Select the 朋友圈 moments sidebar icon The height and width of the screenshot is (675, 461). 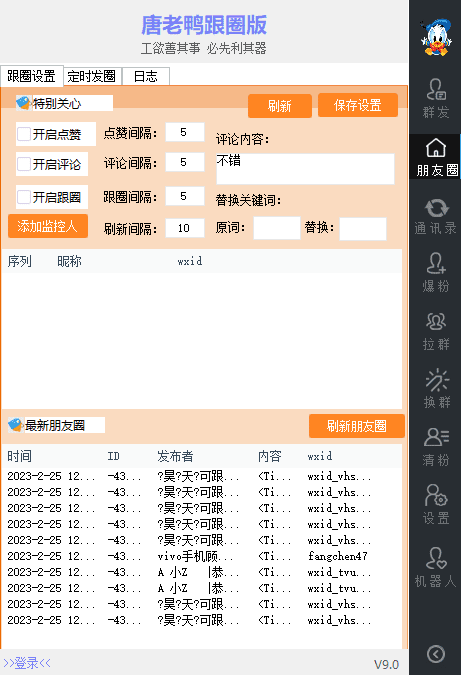(436, 158)
